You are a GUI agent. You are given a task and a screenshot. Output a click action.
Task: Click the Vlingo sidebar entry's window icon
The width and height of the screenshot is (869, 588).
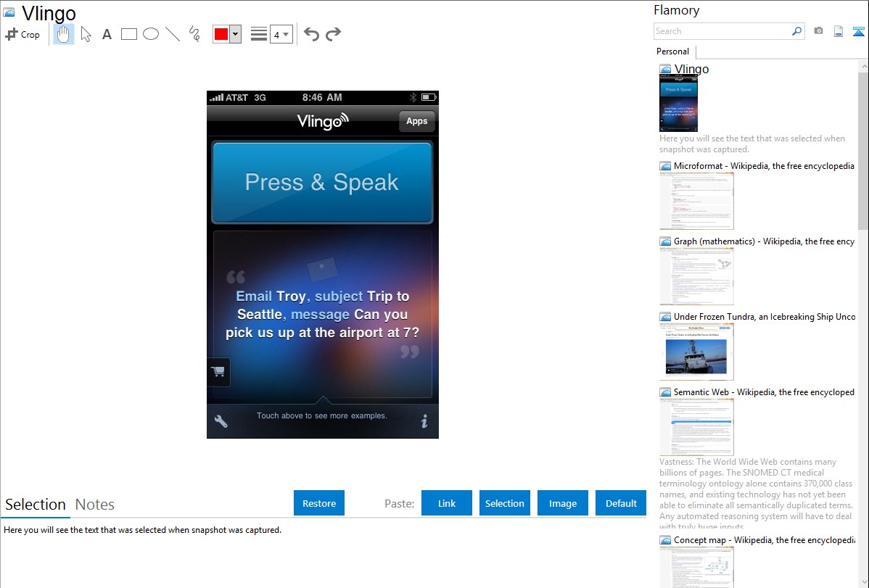pos(666,70)
